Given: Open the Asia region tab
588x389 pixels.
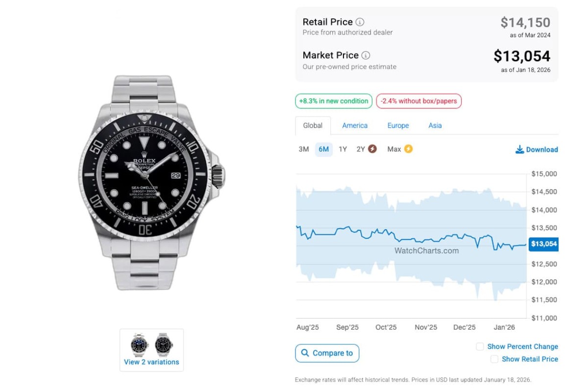Looking at the screenshot, I should click(435, 125).
